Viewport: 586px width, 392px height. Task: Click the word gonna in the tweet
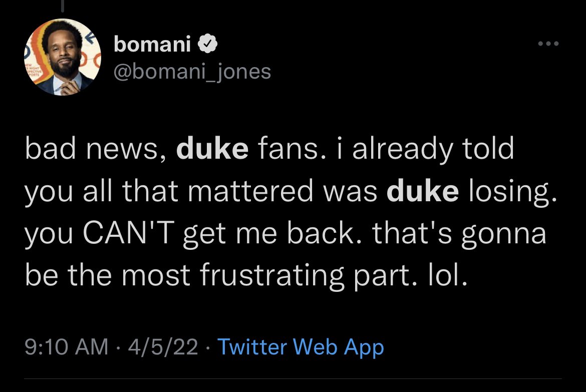pyautogui.click(x=504, y=235)
